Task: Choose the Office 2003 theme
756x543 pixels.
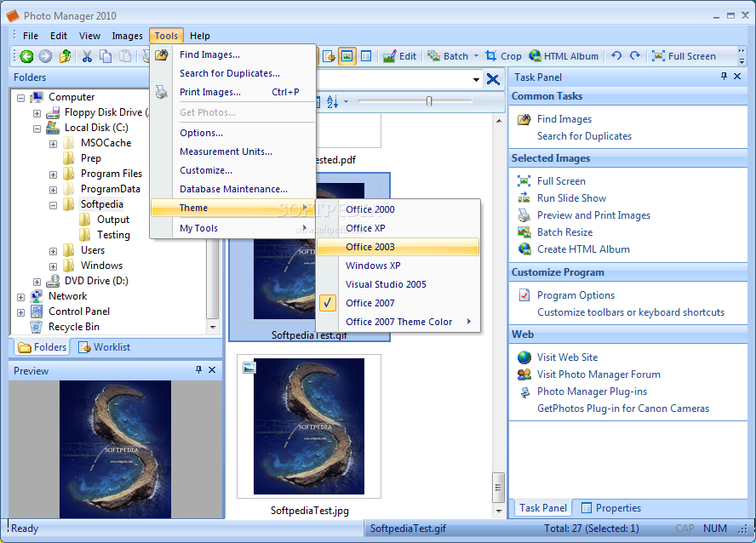Action: pos(398,247)
